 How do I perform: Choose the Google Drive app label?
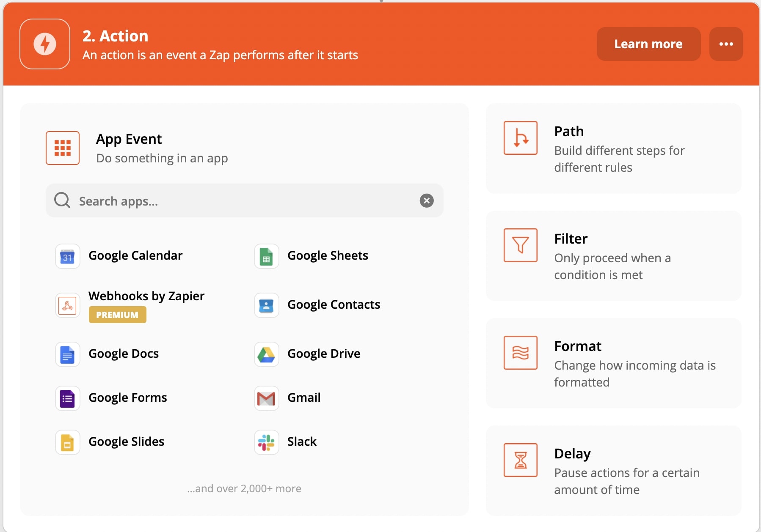324,354
